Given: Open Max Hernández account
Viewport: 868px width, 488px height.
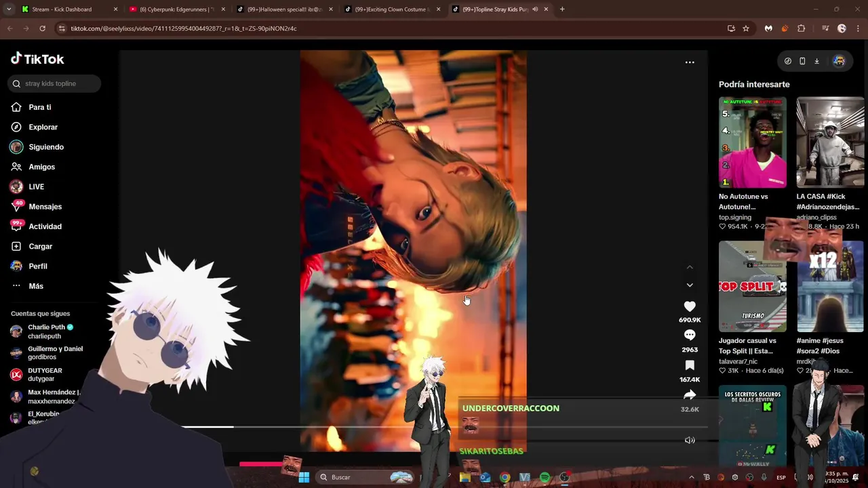Looking at the screenshot, I should (54, 396).
